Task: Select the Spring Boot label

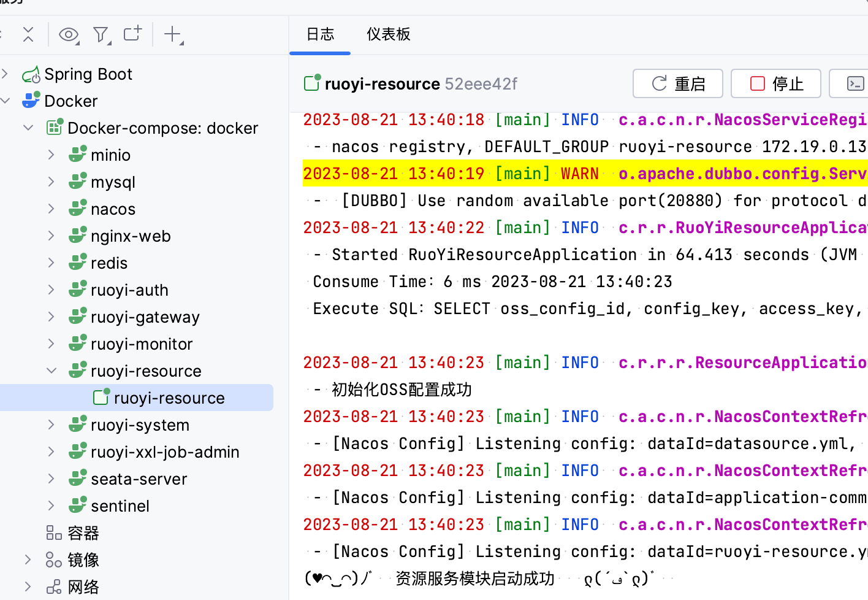Action: click(x=88, y=74)
